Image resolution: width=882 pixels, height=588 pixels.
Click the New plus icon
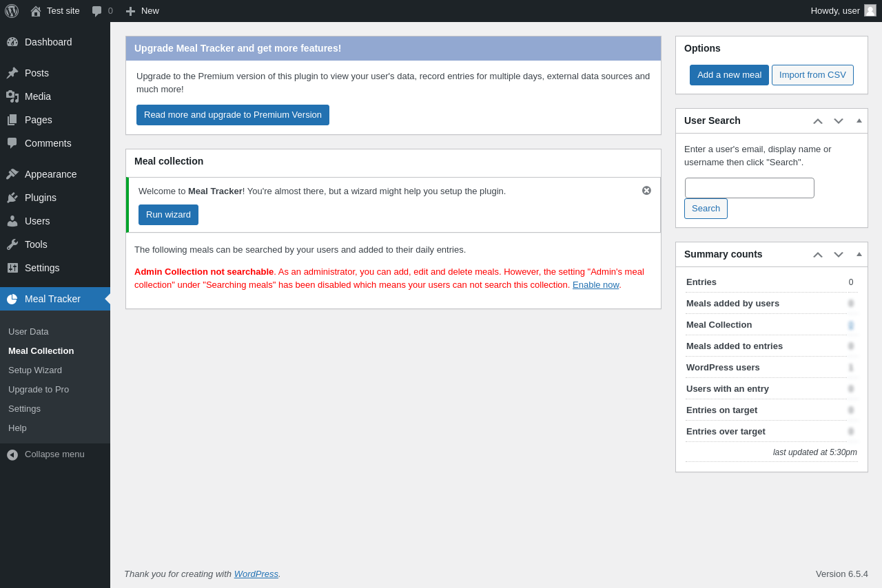130,11
